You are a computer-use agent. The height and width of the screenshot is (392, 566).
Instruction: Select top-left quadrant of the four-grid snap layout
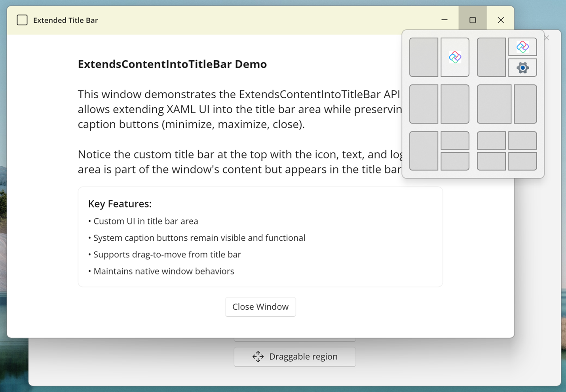pos(491,141)
